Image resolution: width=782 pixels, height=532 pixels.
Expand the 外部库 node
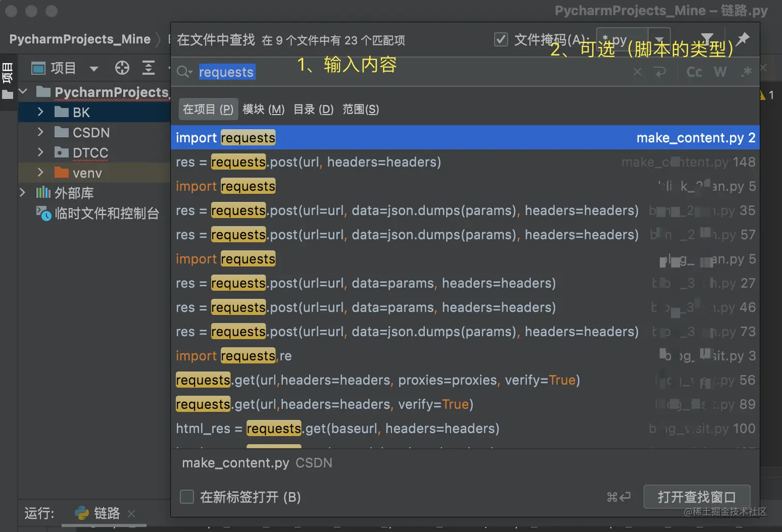tap(23, 192)
